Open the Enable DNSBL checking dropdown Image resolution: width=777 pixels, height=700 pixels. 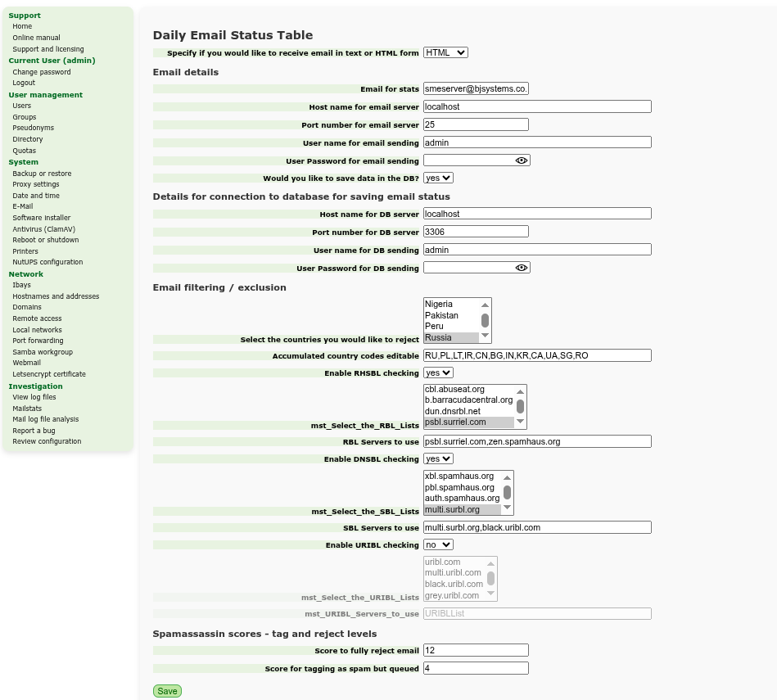[438, 458]
